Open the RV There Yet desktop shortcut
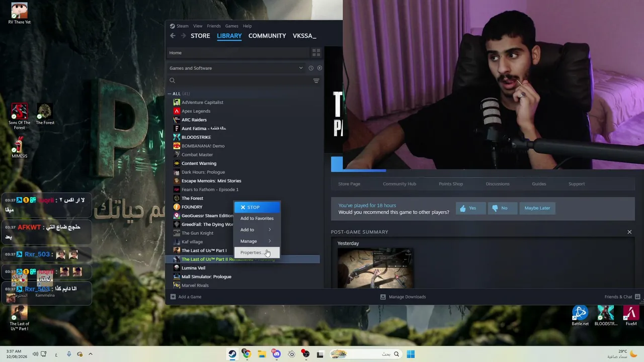 point(19,14)
